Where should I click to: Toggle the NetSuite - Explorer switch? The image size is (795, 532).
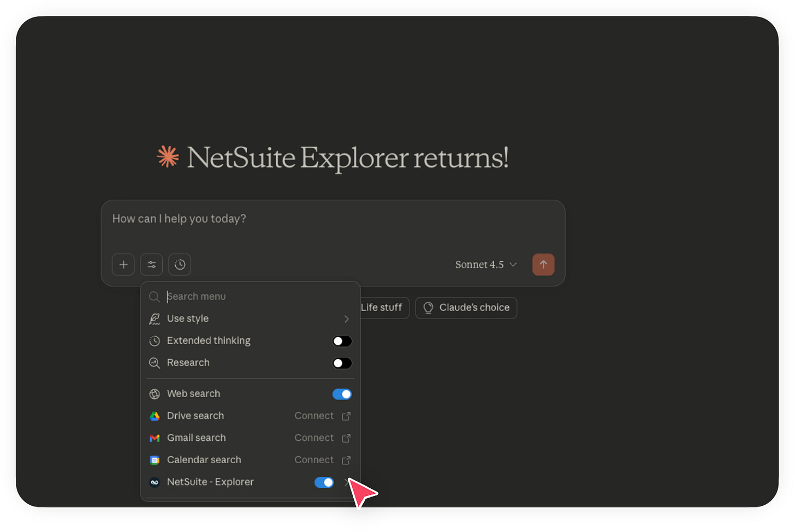coord(324,482)
